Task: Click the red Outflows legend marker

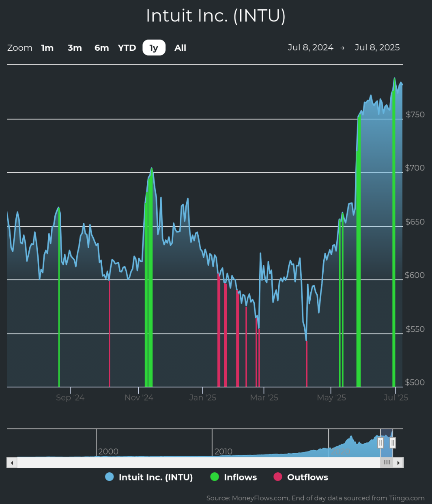Action: [277, 477]
